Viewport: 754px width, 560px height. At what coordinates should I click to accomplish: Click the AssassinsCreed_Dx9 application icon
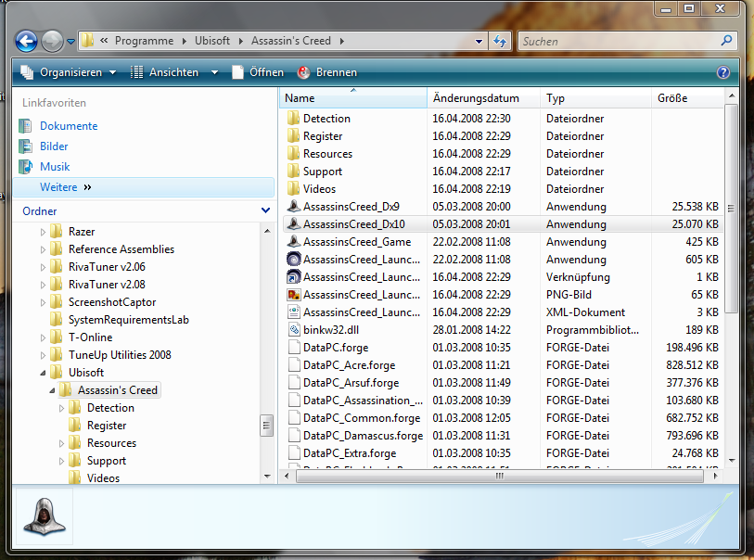click(293, 206)
